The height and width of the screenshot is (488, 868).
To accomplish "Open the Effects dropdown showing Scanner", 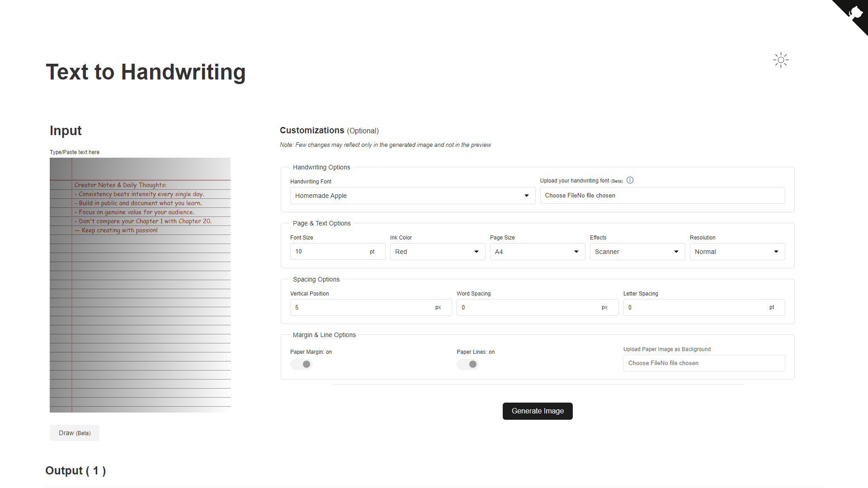I will (x=637, y=252).
